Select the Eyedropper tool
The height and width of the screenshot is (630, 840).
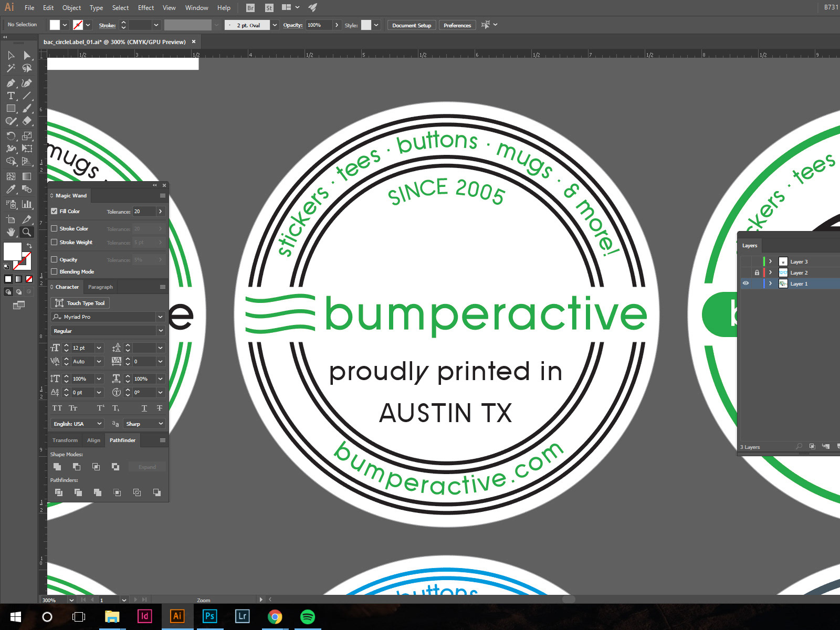[x=11, y=189]
